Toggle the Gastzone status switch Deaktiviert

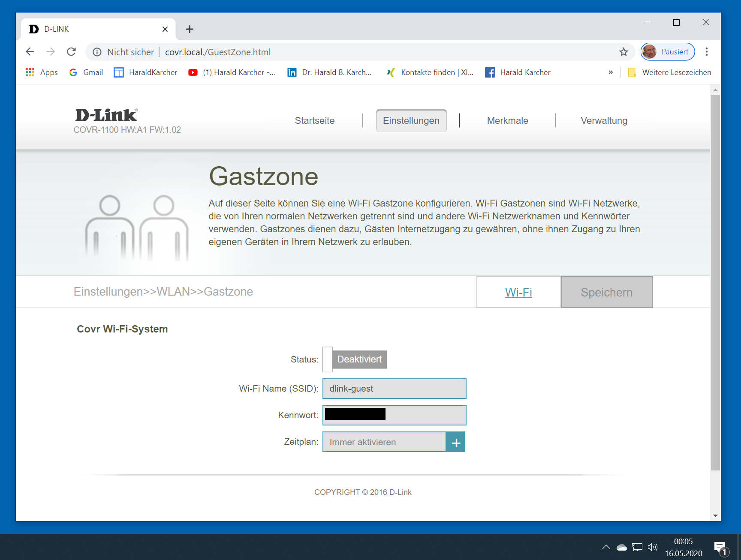tap(355, 359)
